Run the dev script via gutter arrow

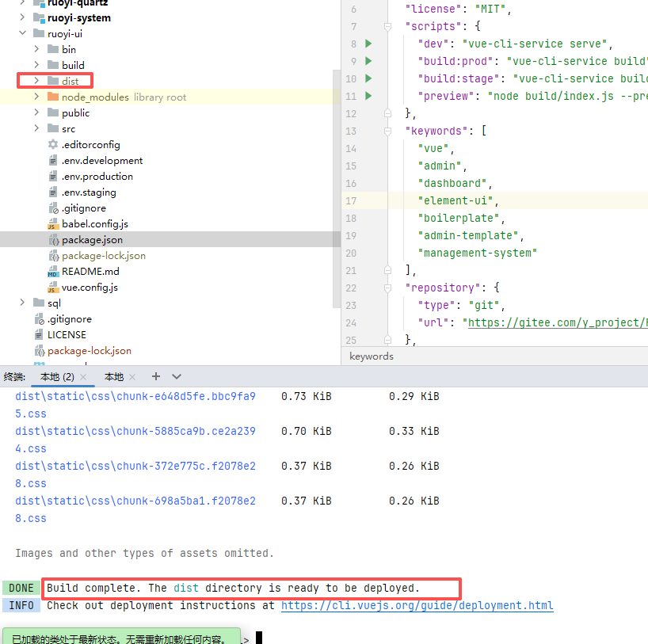point(368,44)
